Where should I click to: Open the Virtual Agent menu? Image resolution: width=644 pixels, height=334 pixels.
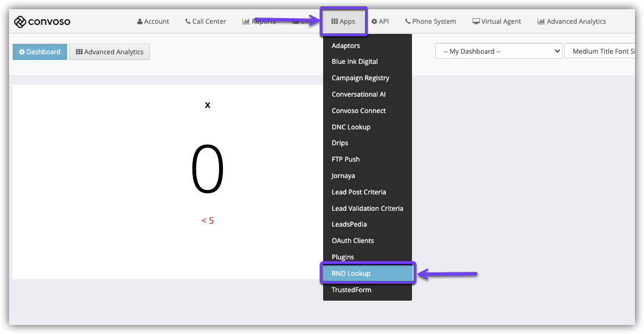tap(497, 21)
